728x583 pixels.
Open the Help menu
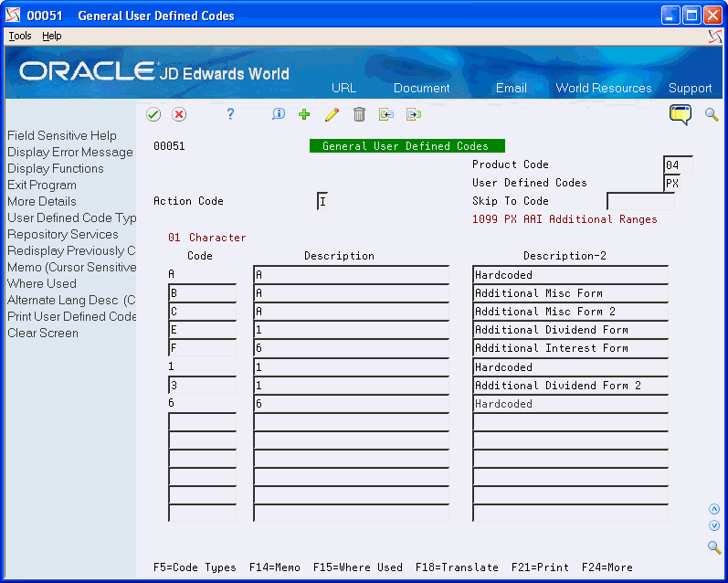[51, 36]
